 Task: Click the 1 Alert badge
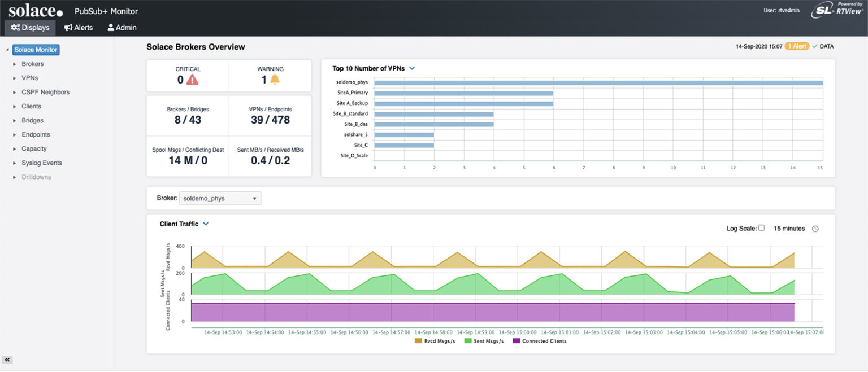click(797, 46)
